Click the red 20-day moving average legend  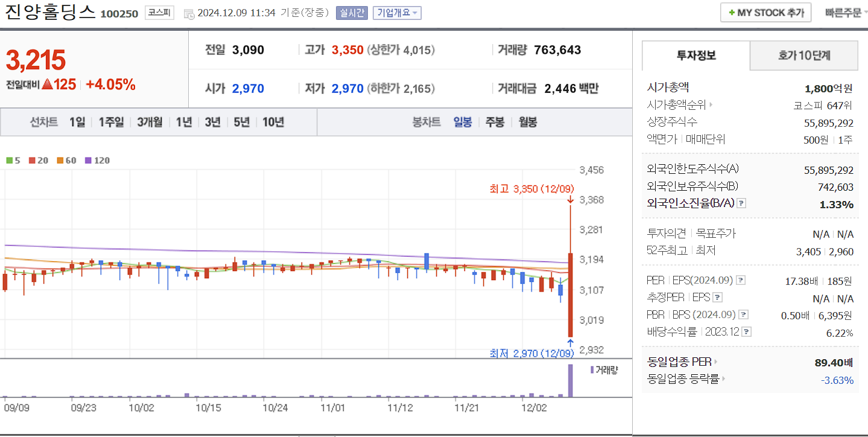tap(39, 161)
